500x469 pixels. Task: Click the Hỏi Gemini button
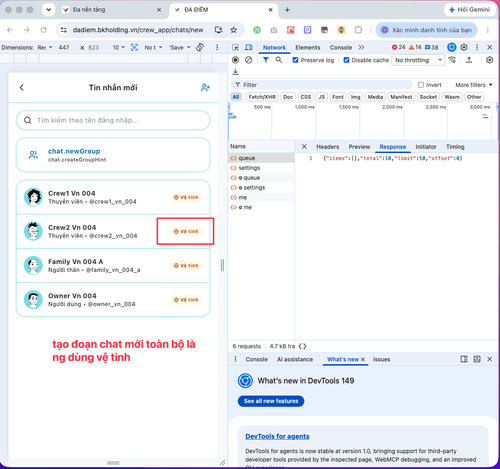[x=469, y=10]
